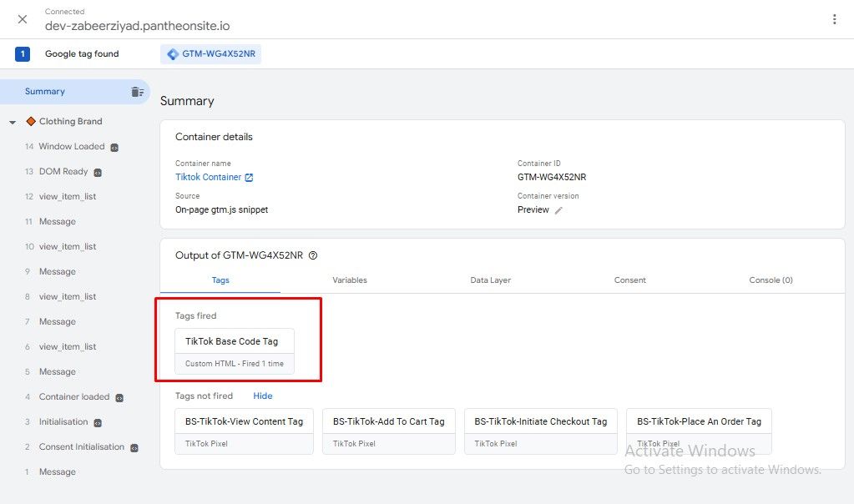Click the Clothing Brand diamond icon
The width and height of the screenshot is (854, 504).
tap(31, 121)
